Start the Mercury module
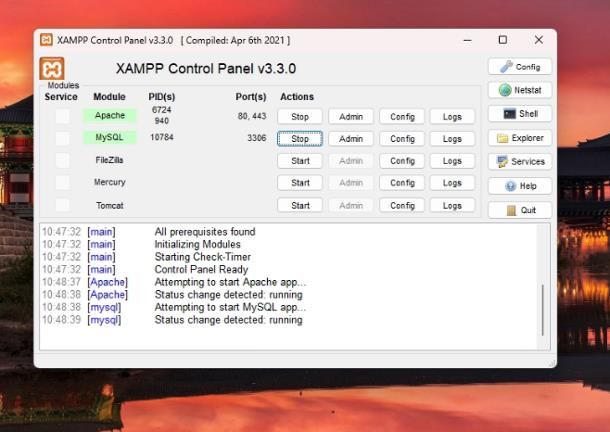The width and height of the screenshot is (610, 432). tap(300, 183)
